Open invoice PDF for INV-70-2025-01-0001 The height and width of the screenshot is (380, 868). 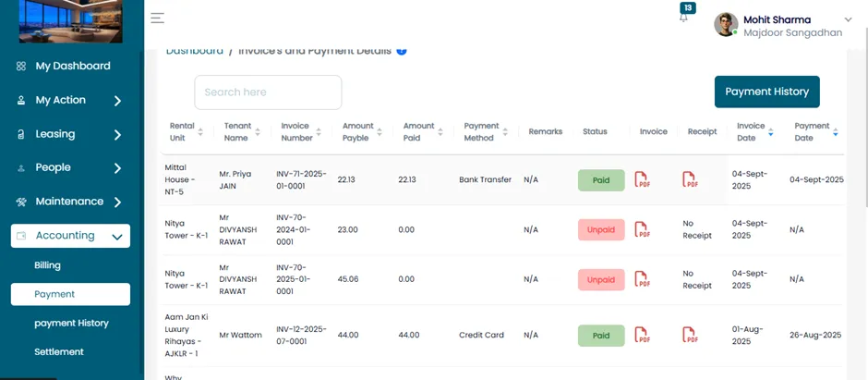642,279
